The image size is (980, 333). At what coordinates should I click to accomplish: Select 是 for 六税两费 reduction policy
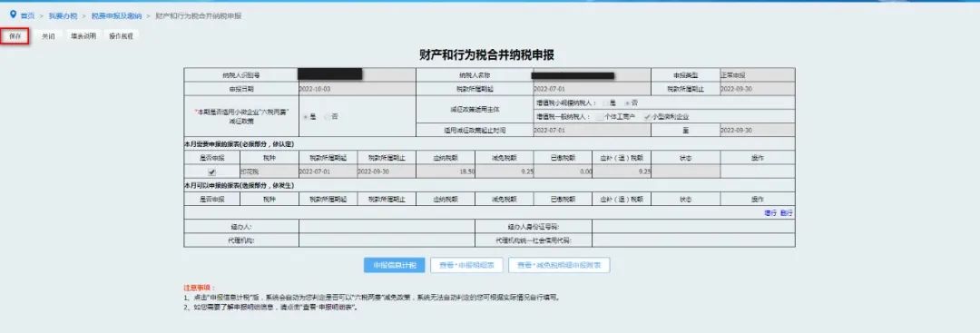[306, 116]
